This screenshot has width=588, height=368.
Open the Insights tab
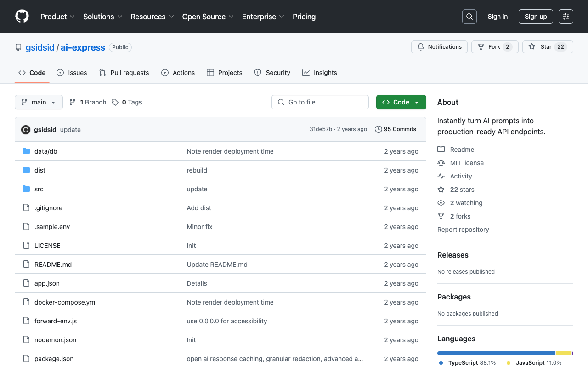pos(320,73)
